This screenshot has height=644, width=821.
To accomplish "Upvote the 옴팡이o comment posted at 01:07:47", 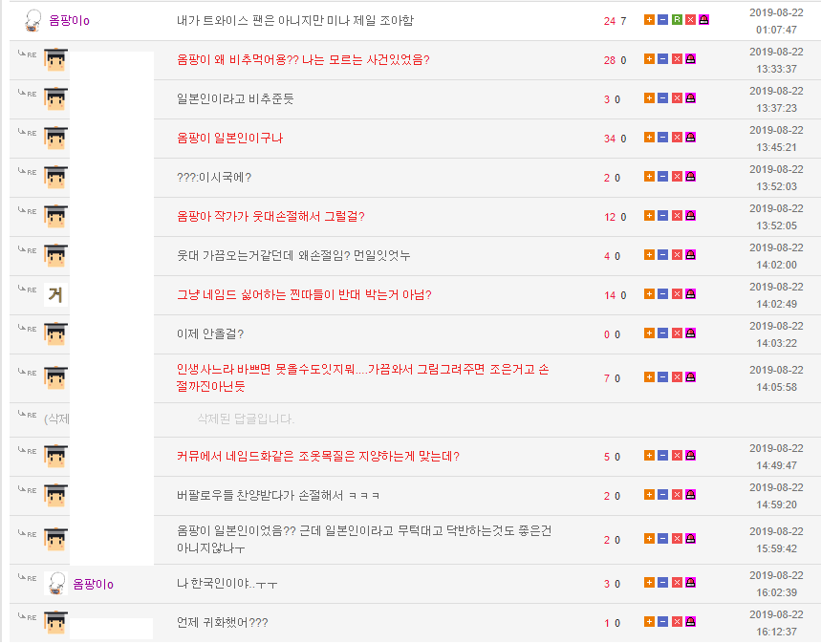I will point(649,20).
